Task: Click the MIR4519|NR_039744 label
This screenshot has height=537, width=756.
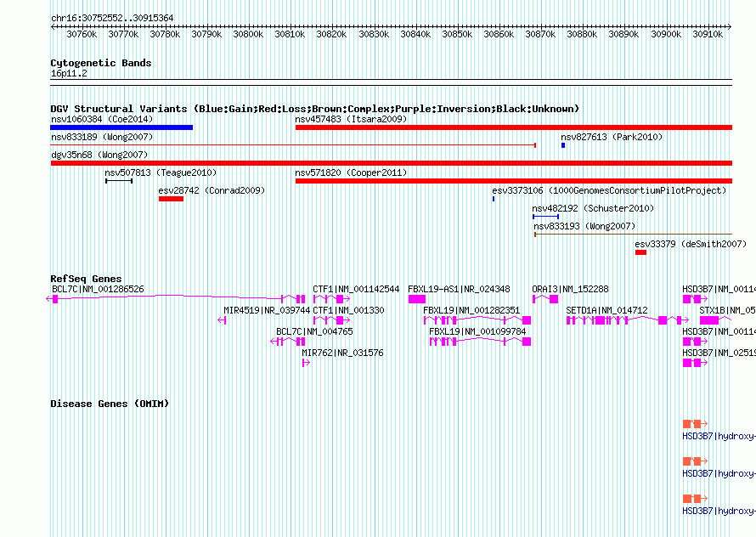Action: pos(267,310)
